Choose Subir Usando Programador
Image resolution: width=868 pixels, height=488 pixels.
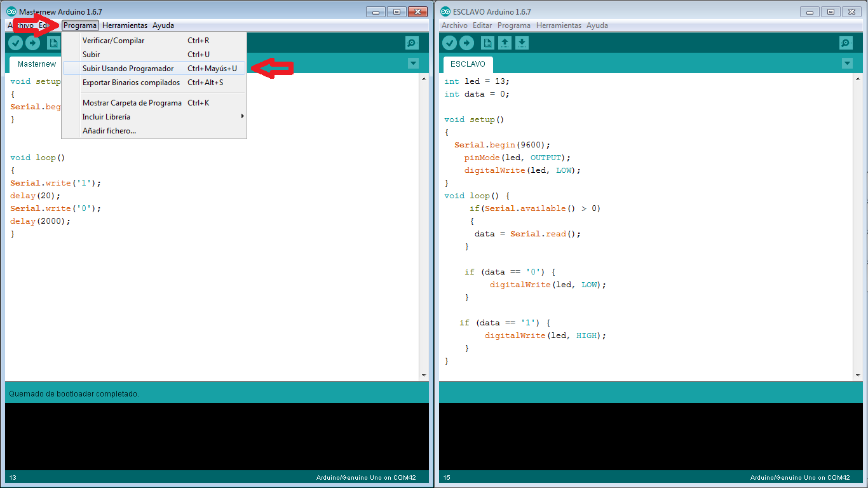click(x=154, y=69)
